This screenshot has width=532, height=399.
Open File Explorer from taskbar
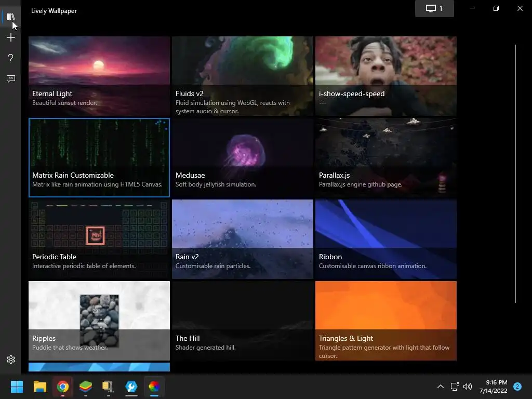coord(39,387)
